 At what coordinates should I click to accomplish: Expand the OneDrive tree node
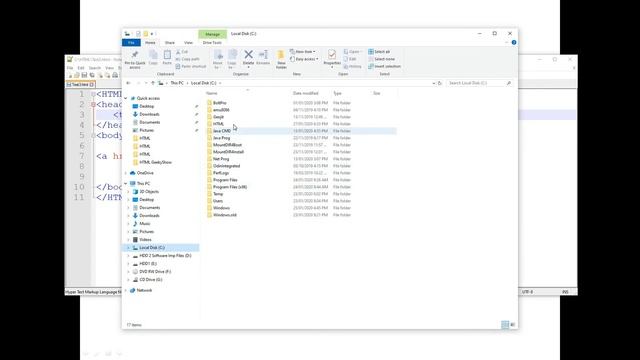point(126,173)
